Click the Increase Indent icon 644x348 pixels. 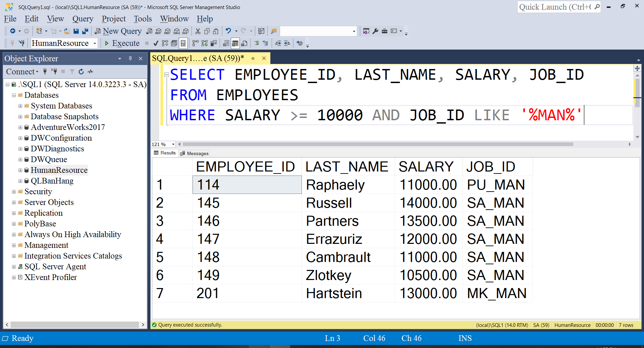287,43
